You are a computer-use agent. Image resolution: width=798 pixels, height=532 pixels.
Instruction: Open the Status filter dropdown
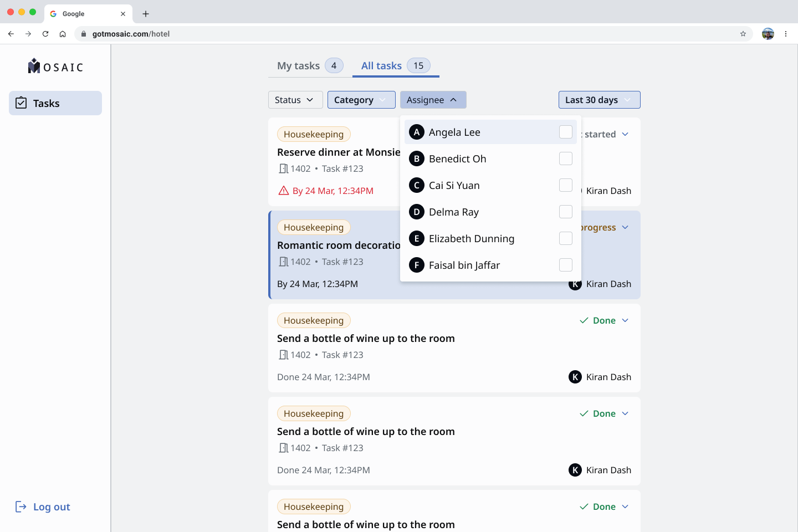coord(295,100)
